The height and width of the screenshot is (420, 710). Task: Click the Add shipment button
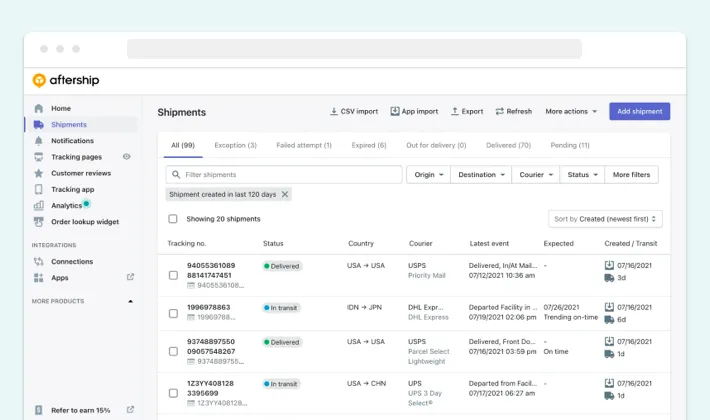tap(639, 111)
